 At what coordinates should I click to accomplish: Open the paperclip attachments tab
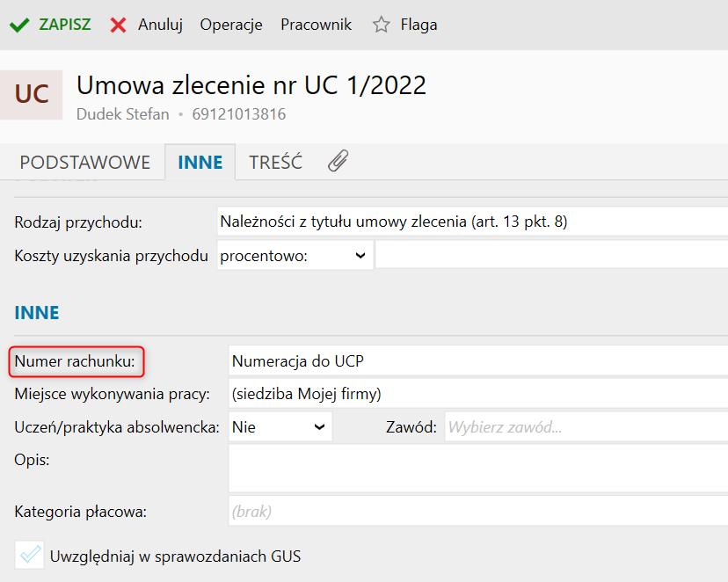[x=339, y=162]
